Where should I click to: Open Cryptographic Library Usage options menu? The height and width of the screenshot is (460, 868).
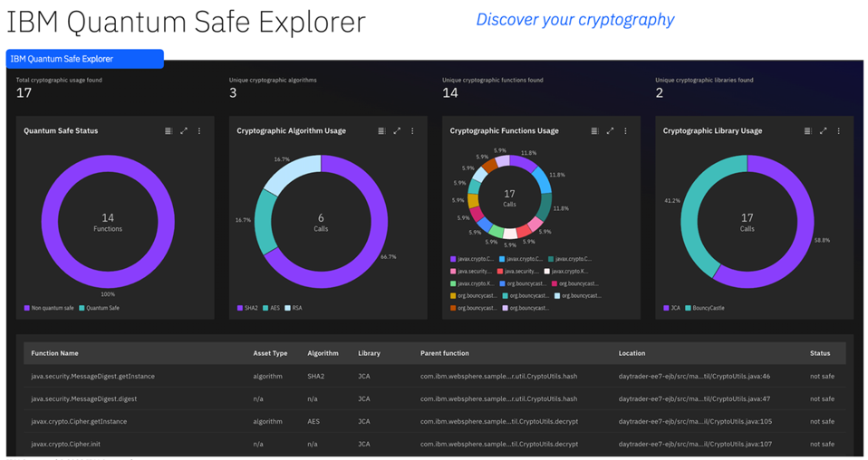[839, 131]
